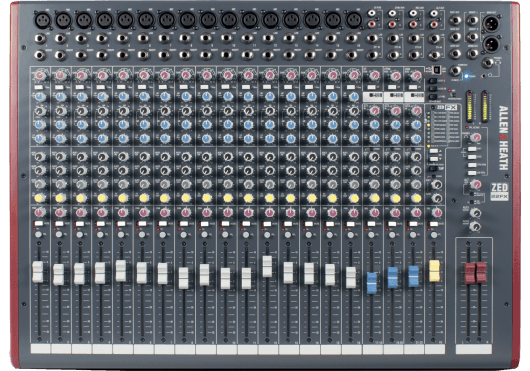
Task: Click the ALLEN & HEATH vertical logo
Action: pos(503,138)
